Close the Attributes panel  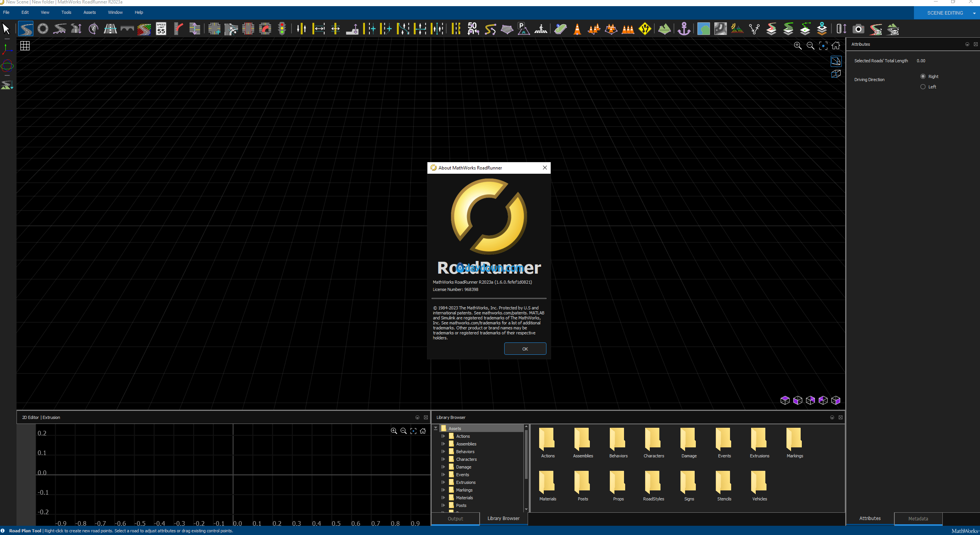tap(976, 44)
